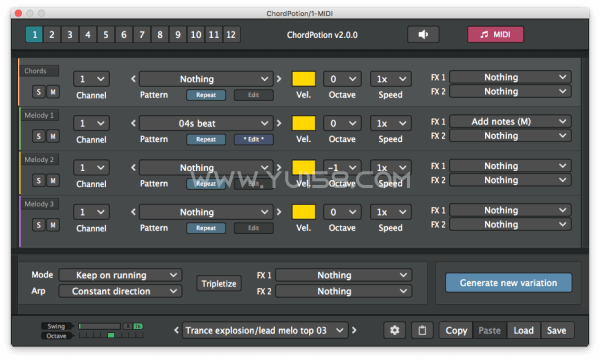
Task: Toggle Repeat for Chords pattern
Action: point(206,95)
